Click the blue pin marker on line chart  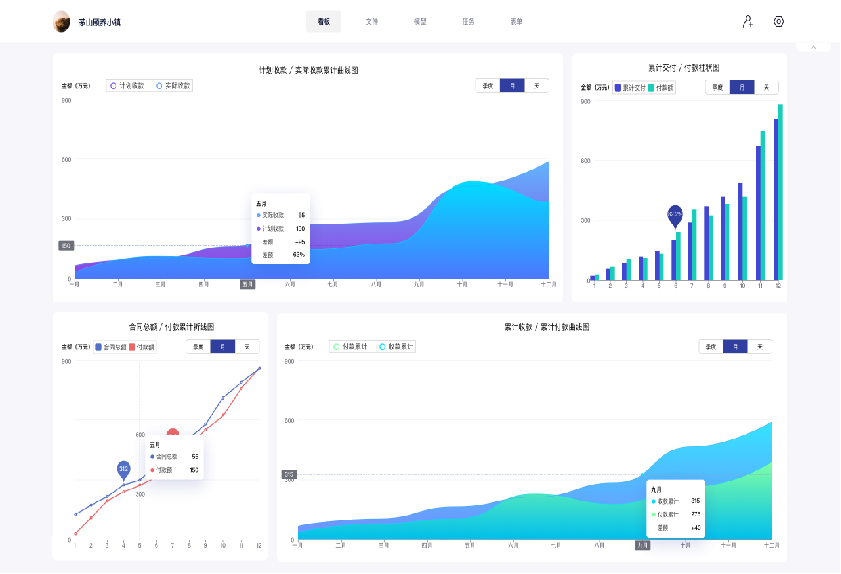123,469
